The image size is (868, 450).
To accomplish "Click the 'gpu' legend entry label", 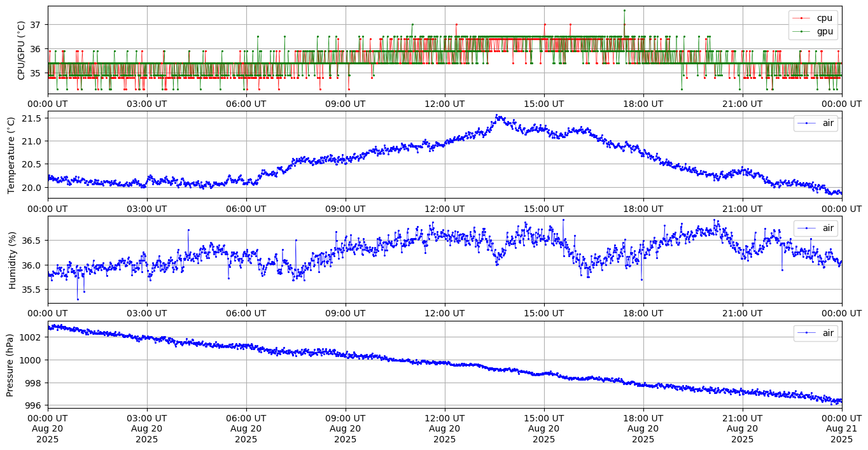I will coord(825,31).
